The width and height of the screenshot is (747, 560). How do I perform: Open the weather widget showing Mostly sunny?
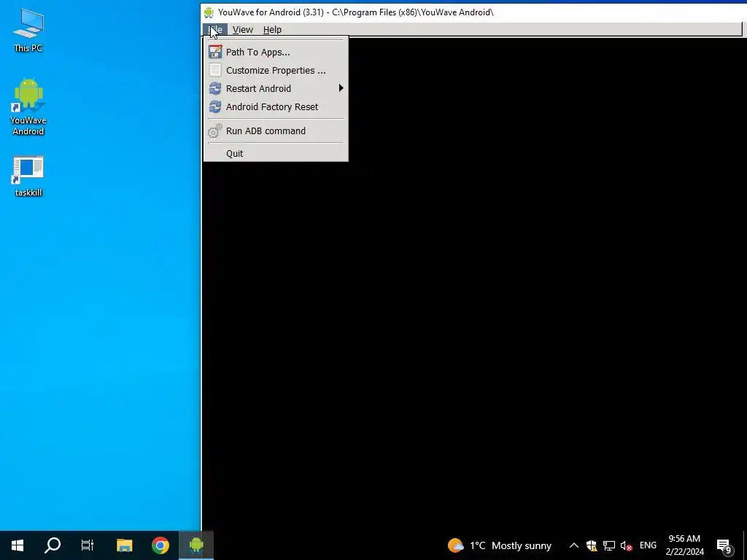point(499,545)
